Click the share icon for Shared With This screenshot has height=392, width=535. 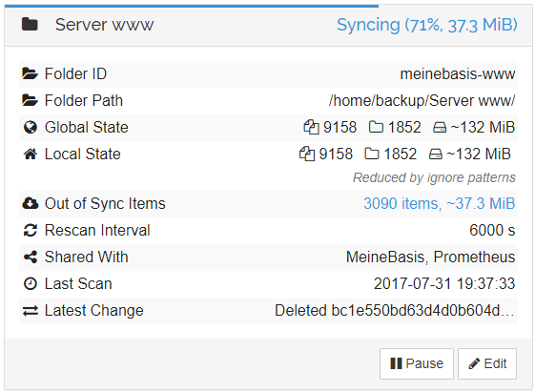pos(30,257)
